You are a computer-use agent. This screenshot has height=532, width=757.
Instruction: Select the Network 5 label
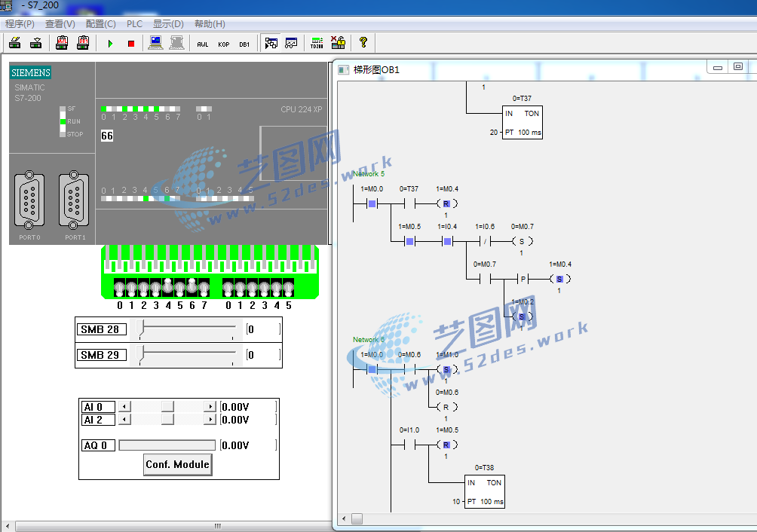point(369,173)
